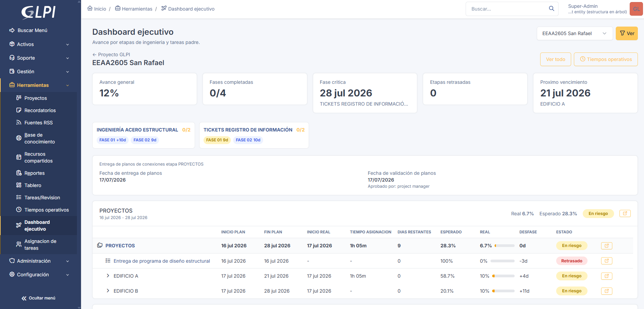Expand the Soporte menu chevron

(67, 58)
